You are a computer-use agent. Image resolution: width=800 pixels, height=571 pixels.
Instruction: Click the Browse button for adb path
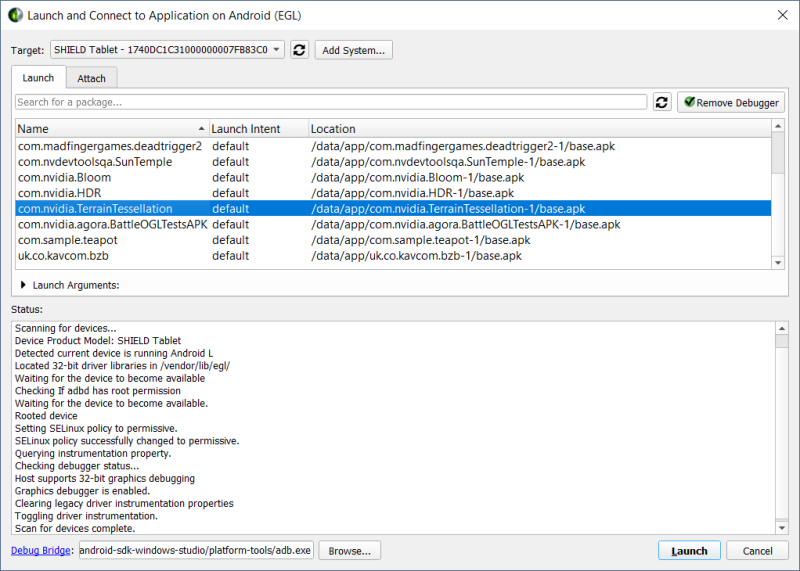click(350, 550)
